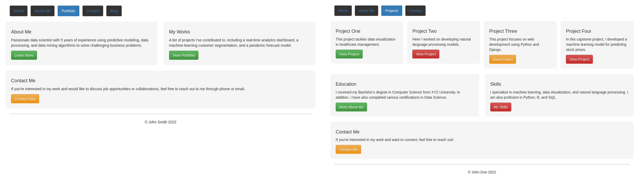
Task: Click Home in the navbar containing Projects
Action: [x=343, y=11]
